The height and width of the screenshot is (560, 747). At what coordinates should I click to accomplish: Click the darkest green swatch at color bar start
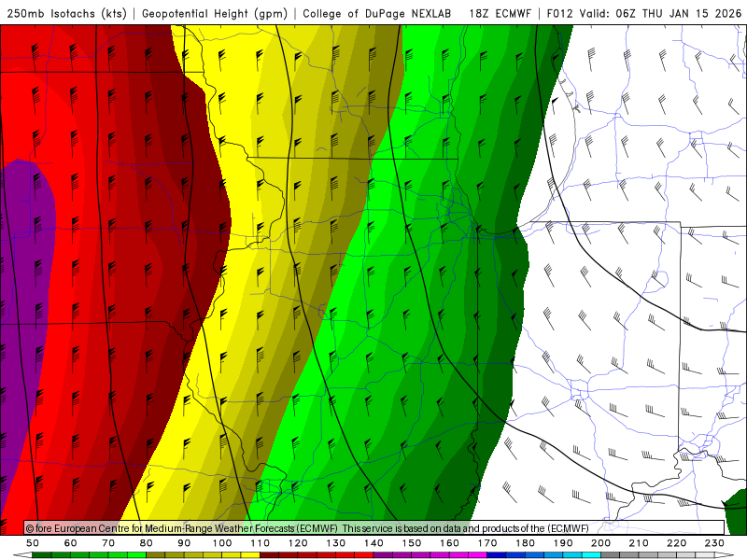pos(42,555)
